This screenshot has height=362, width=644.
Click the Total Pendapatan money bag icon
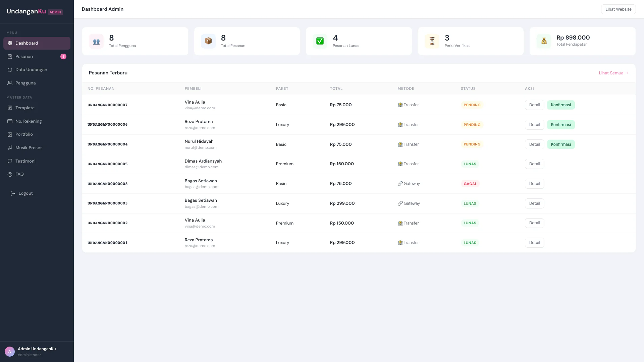(544, 41)
